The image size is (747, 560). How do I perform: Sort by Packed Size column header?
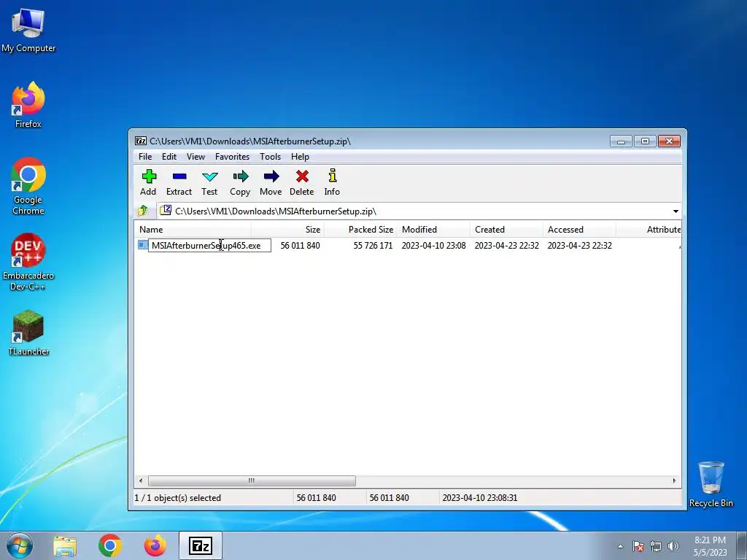click(x=360, y=230)
